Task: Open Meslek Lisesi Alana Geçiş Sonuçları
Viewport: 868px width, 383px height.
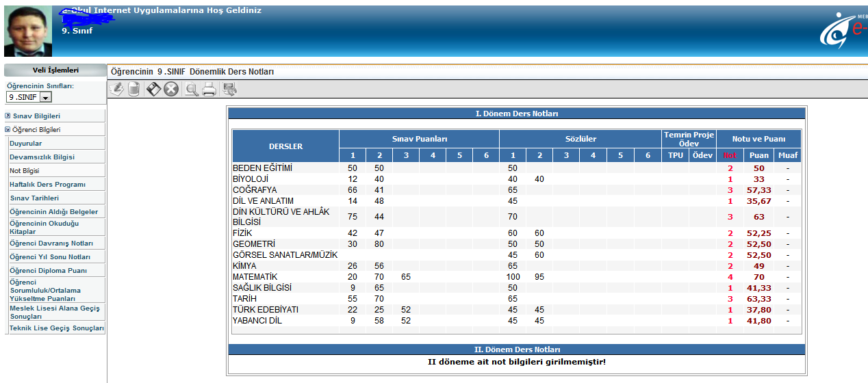Action: (x=55, y=311)
